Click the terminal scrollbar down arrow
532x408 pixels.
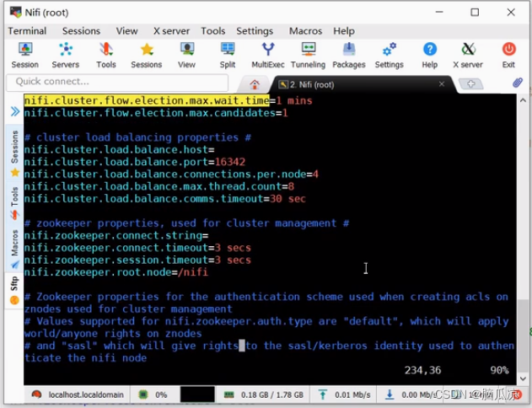523,378
